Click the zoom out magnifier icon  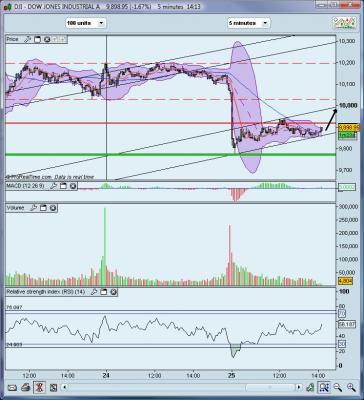click(338, 387)
